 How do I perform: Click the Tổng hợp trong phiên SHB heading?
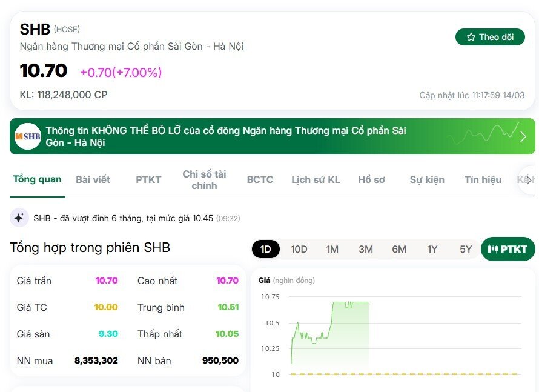[x=90, y=248]
